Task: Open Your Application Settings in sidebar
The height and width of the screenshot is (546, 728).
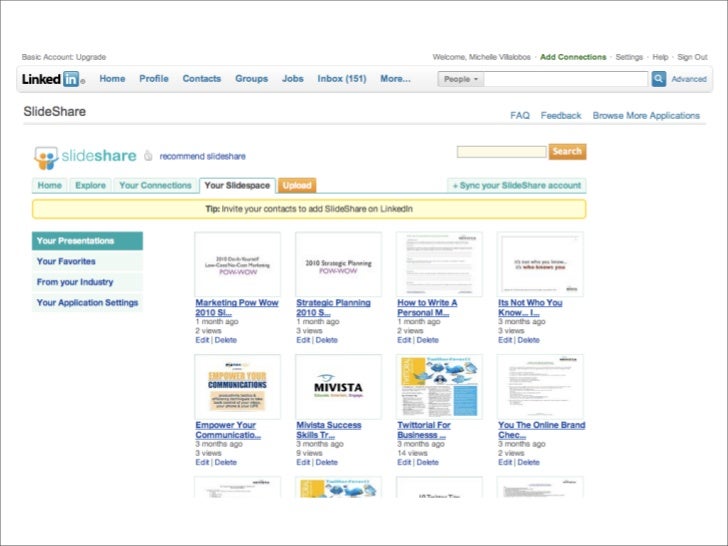Action: (x=87, y=303)
